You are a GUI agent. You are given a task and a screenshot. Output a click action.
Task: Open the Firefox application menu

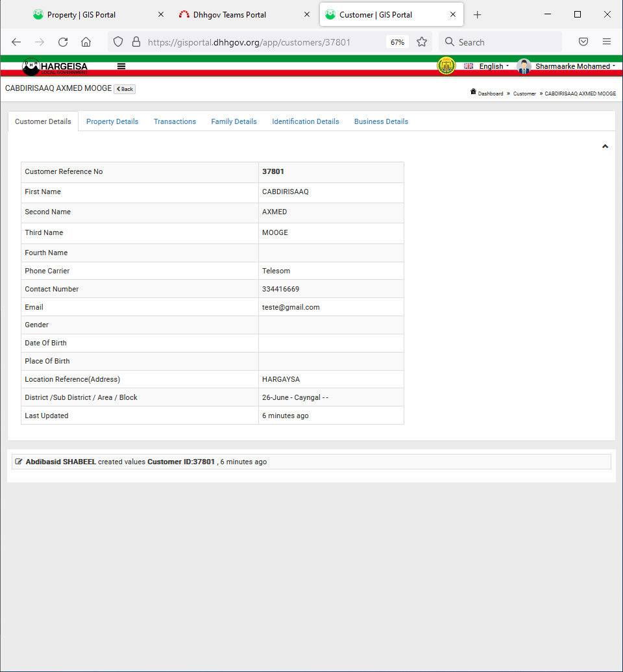click(x=607, y=42)
